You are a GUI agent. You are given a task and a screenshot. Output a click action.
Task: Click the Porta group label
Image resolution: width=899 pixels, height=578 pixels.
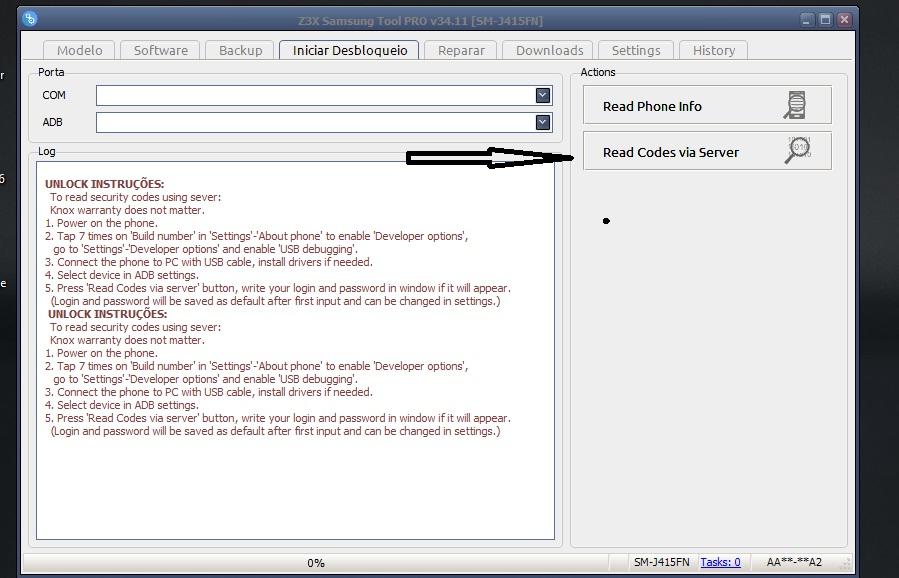tap(51, 72)
